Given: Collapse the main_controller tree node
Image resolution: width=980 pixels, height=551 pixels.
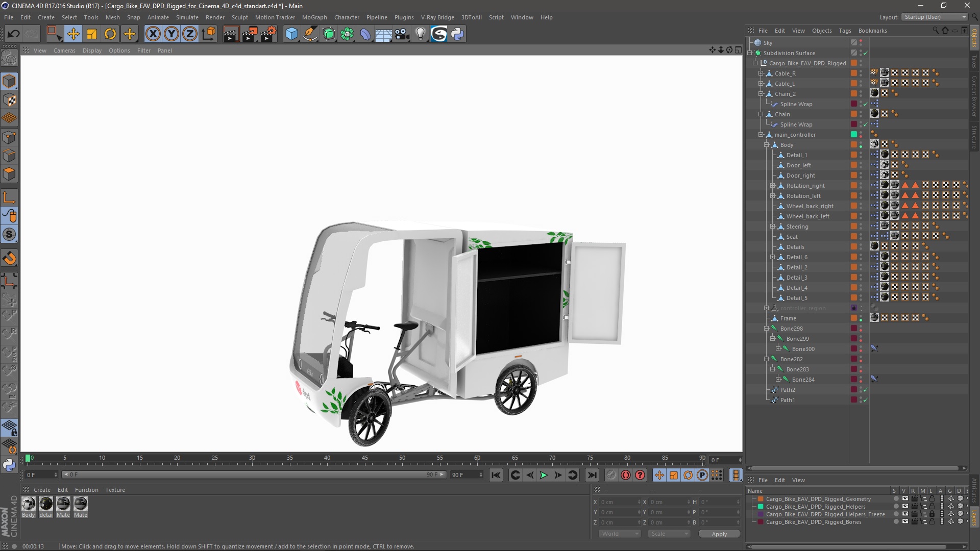Looking at the screenshot, I should (761, 135).
